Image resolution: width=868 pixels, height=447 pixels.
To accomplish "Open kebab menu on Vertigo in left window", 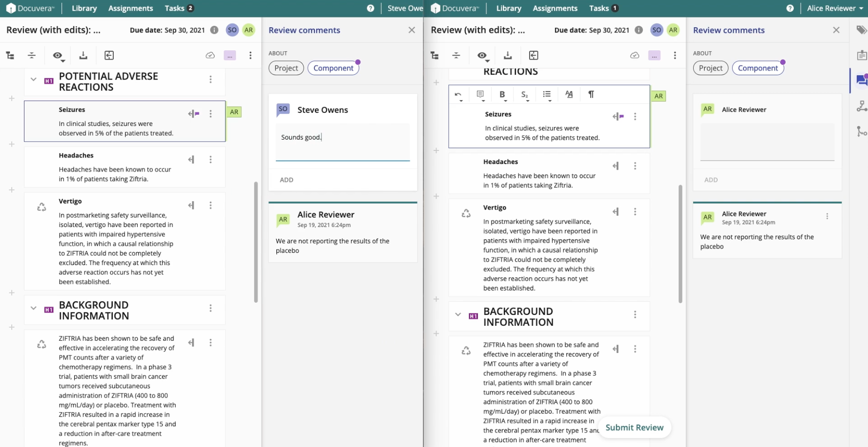I will [x=211, y=205].
